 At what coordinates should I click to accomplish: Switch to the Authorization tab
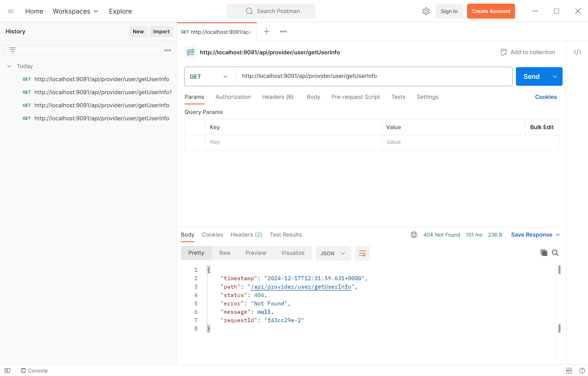coord(233,97)
